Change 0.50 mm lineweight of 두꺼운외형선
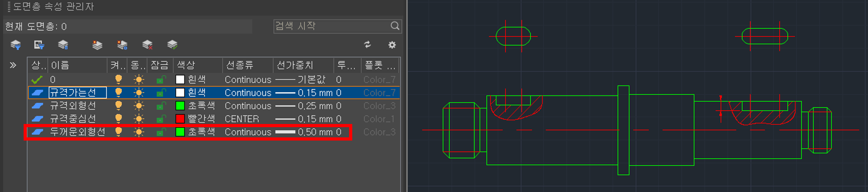Screen dimensions: 868x192 304,132
